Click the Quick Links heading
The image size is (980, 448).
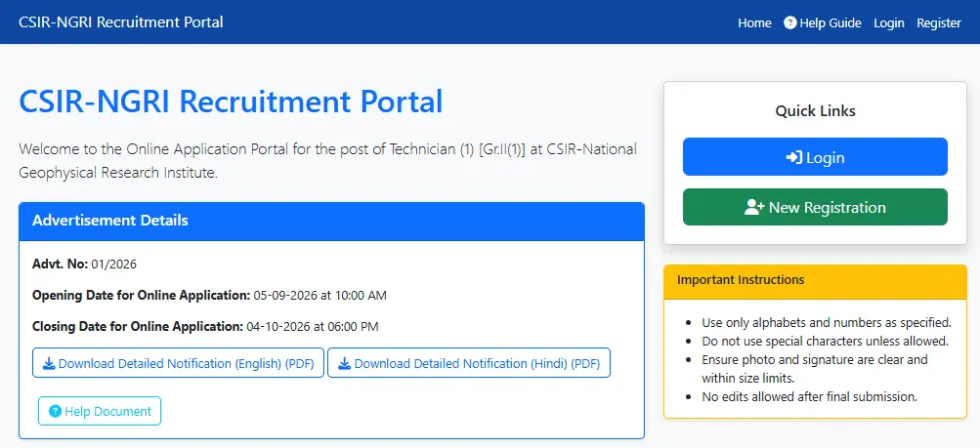(815, 111)
